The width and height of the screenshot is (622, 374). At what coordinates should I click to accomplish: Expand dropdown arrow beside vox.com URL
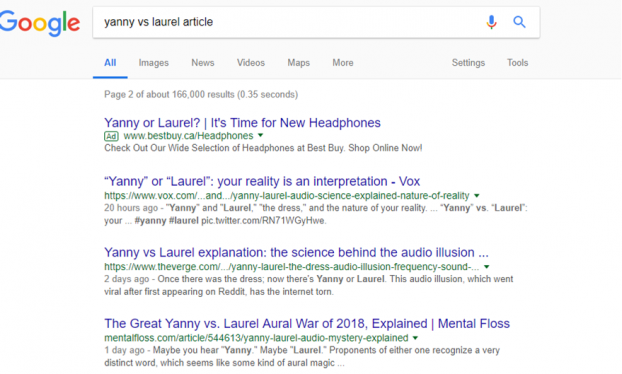(x=477, y=195)
